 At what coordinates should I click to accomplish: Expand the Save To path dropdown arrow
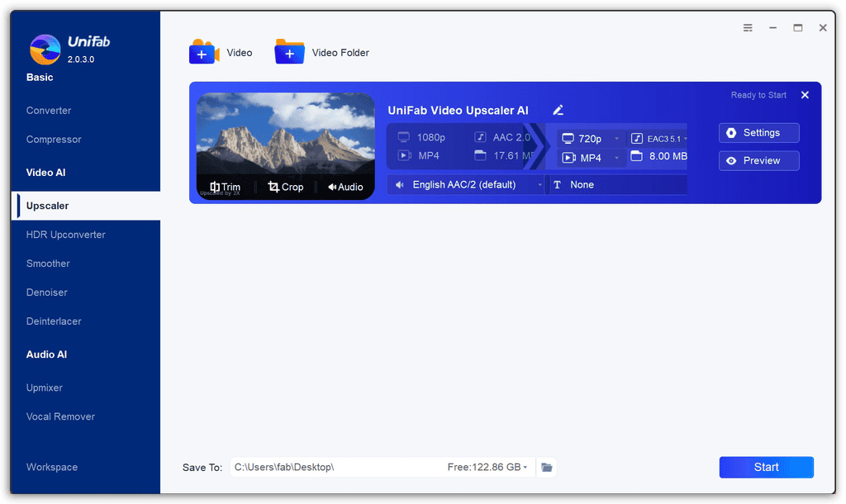[525, 468]
